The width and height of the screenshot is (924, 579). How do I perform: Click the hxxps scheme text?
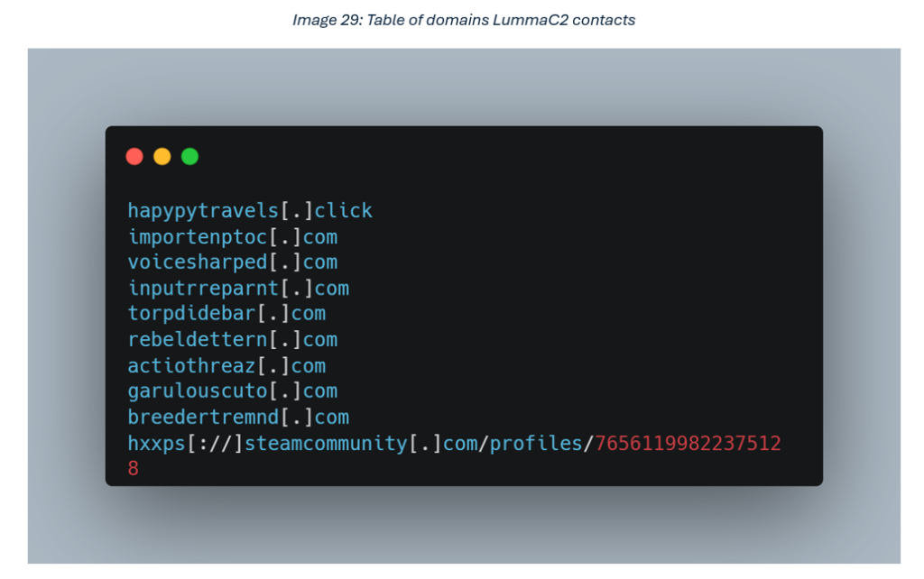coord(156,444)
